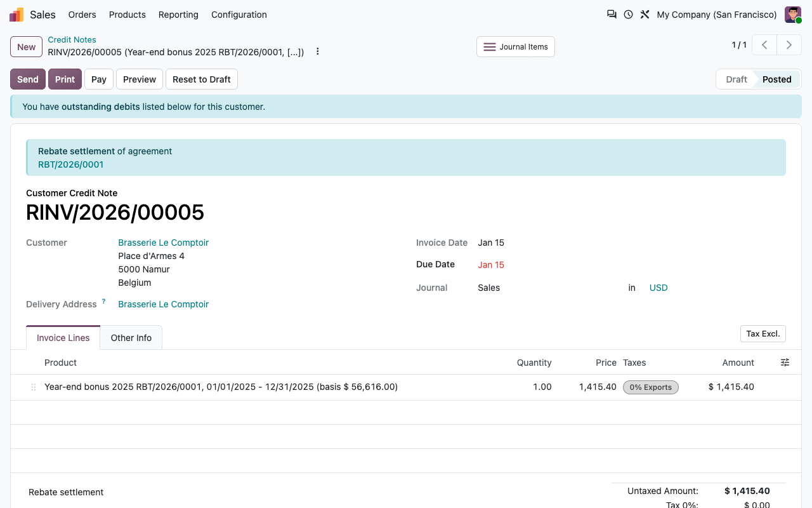Open customer Brasserie Le Comptoir link
The width and height of the screenshot is (812, 508).
click(164, 243)
